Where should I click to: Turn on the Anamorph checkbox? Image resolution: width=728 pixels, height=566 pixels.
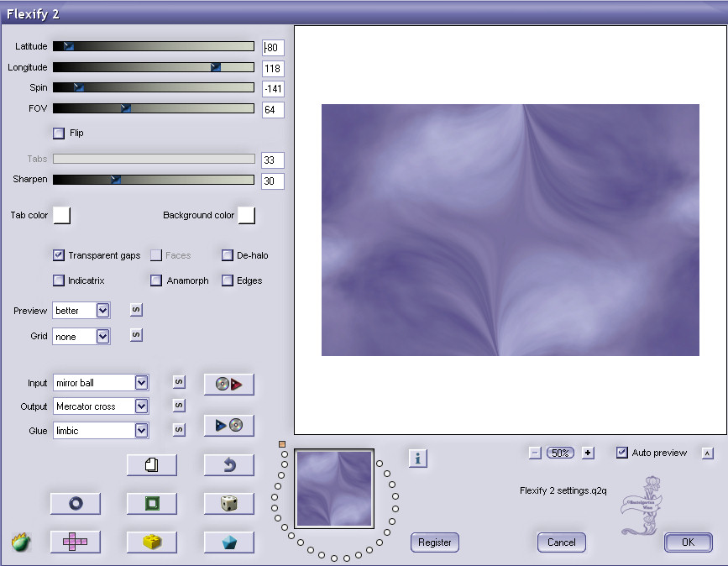[x=156, y=280]
